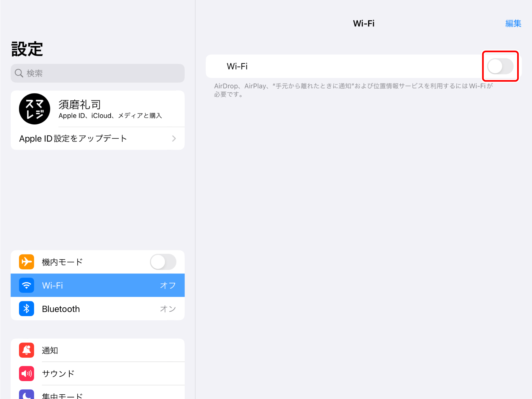Toggle the 機内モード airplane mode switch
Screen dimensions: 532x399
(x=163, y=262)
